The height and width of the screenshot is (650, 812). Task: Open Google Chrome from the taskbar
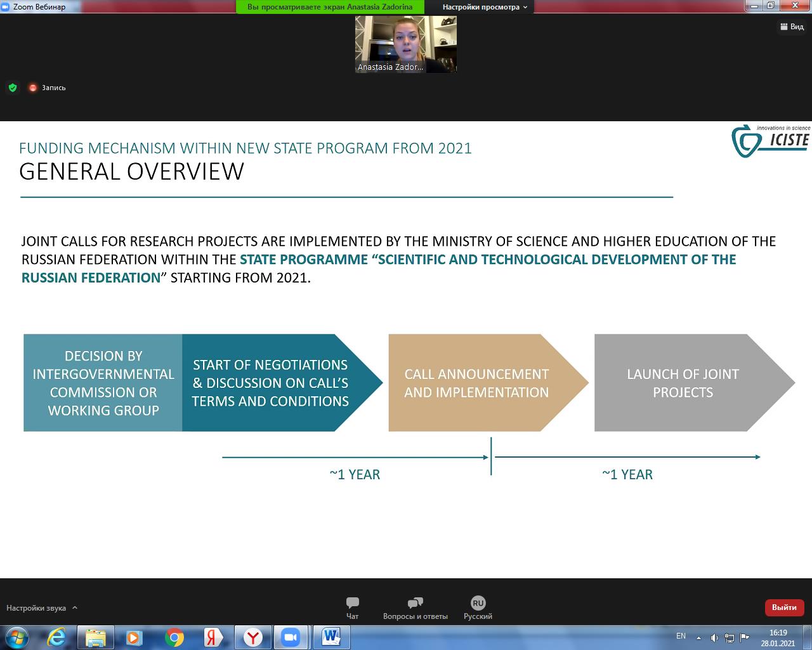(x=174, y=637)
